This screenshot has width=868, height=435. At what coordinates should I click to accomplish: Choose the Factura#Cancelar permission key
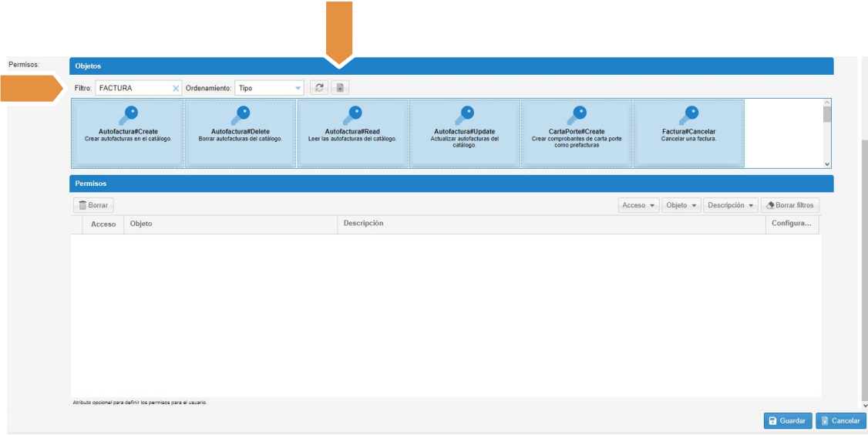688,133
